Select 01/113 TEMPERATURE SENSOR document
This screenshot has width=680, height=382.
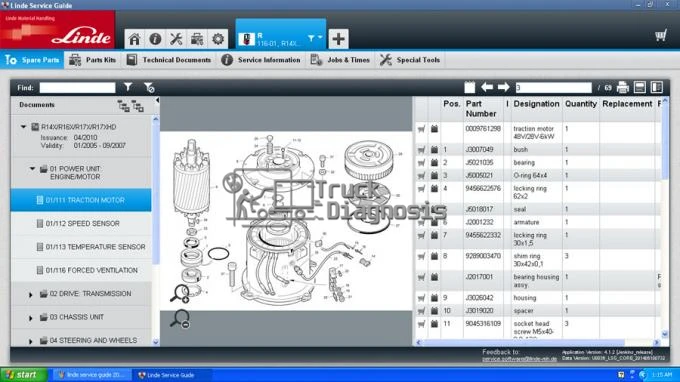(x=81, y=247)
